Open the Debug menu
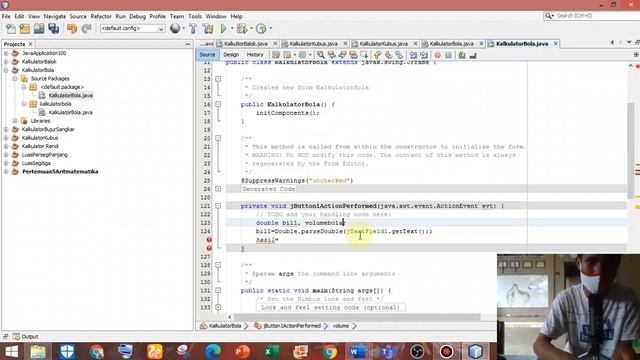 point(138,16)
